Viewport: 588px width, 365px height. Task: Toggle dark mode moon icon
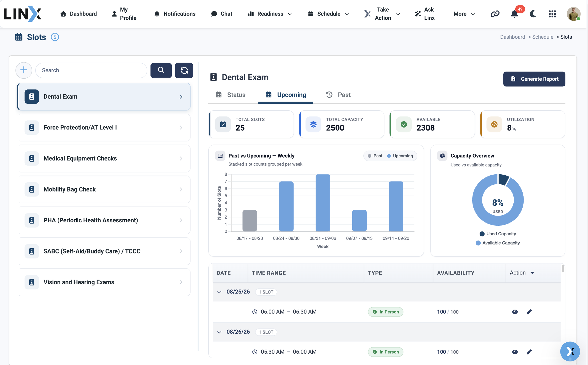pyautogui.click(x=533, y=14)
